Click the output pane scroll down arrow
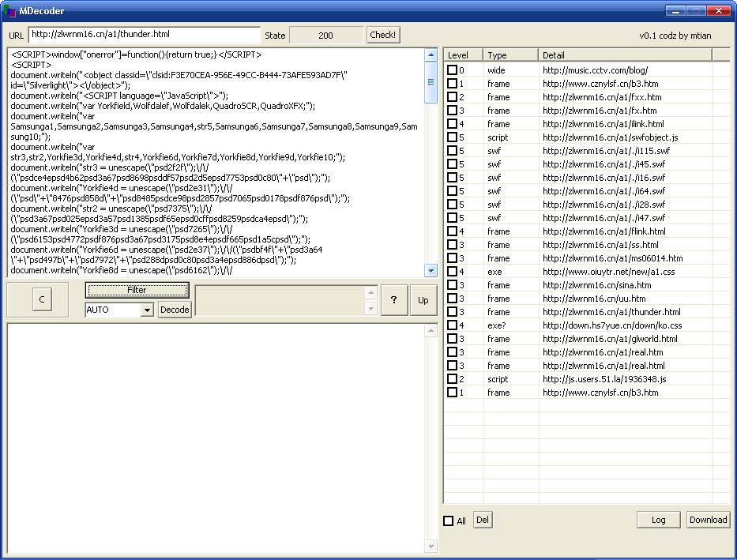This screenshot has width=737, height=560. 431,546
